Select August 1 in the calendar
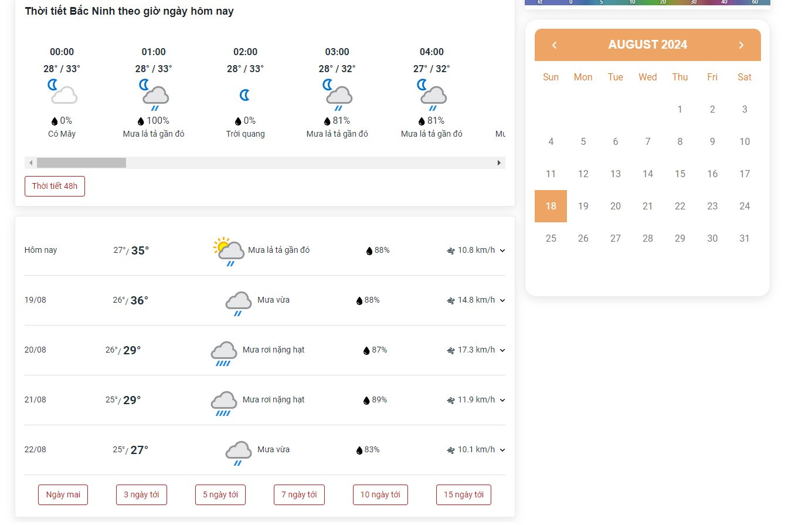The image size is (812, 525). point(680,109)
